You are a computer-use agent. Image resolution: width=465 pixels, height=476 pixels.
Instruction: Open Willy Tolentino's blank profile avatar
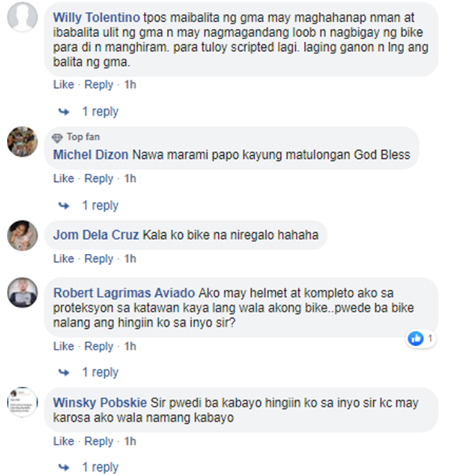(x=22, y=17)
